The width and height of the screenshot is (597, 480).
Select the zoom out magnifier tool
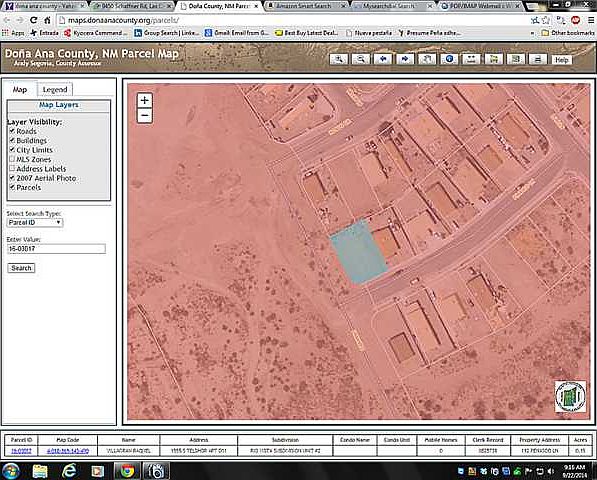(361, 59)
